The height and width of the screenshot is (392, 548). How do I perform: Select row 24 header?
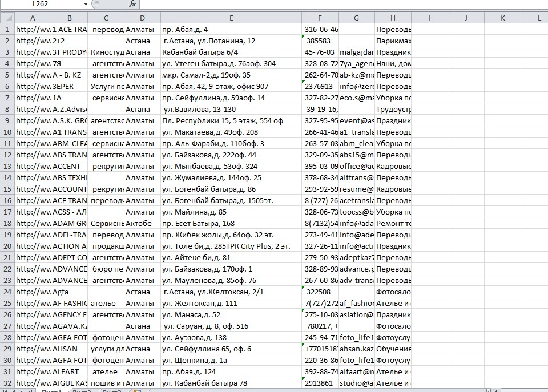pos(7,292)
